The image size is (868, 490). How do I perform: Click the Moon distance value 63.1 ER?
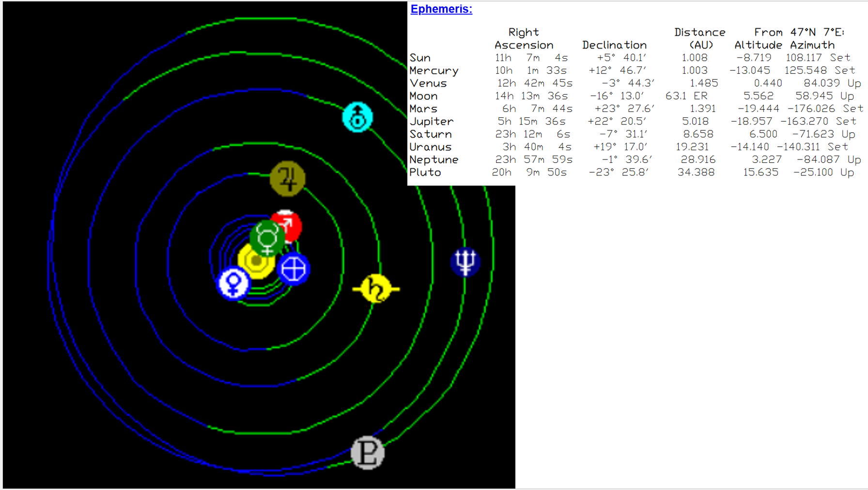(x=686, y=96)
